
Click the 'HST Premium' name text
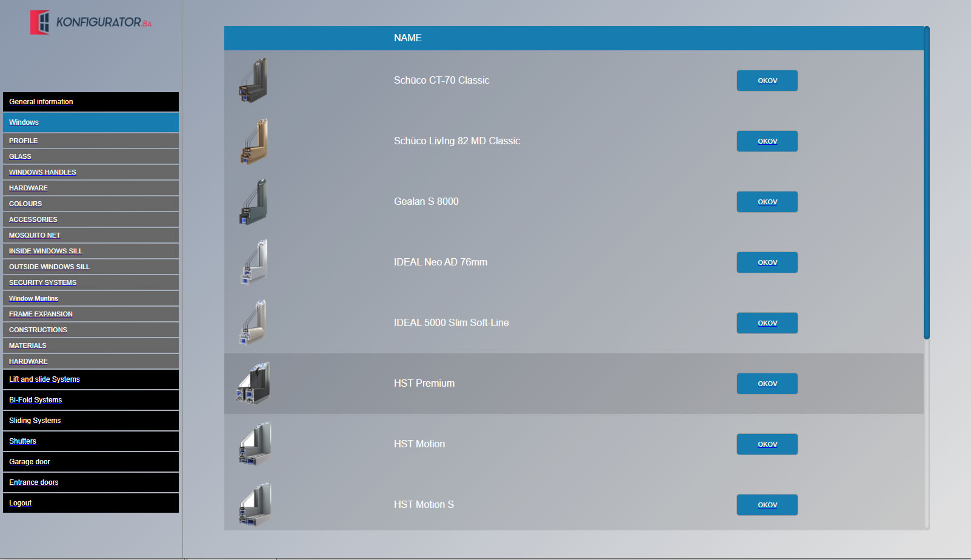[424, 383]
